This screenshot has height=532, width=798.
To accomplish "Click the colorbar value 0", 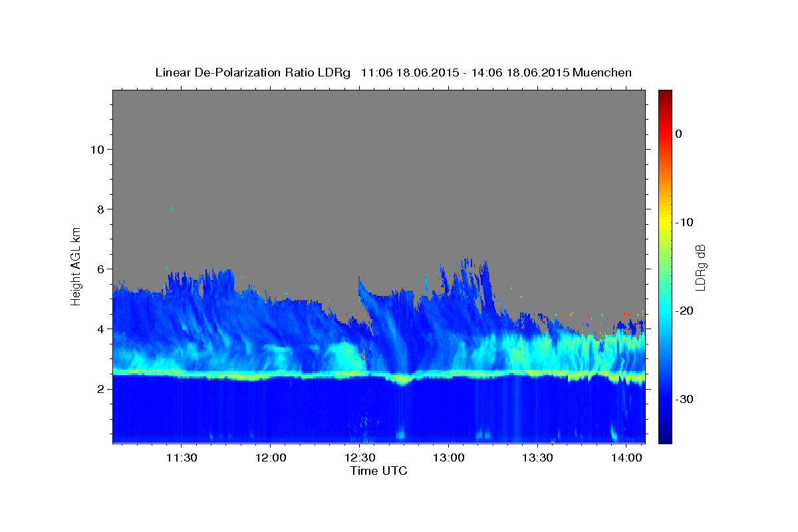I will point(679,134).
